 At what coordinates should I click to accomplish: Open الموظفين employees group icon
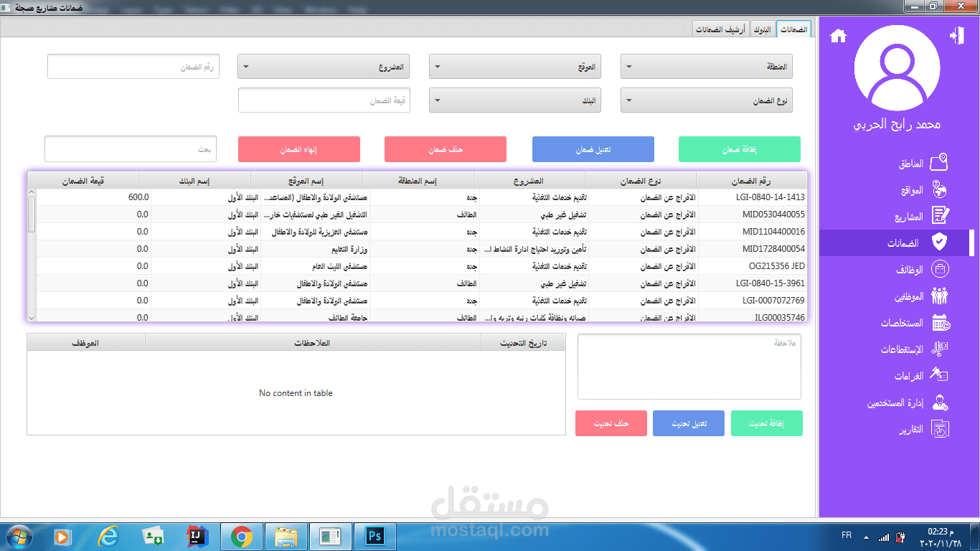[940, 296]
